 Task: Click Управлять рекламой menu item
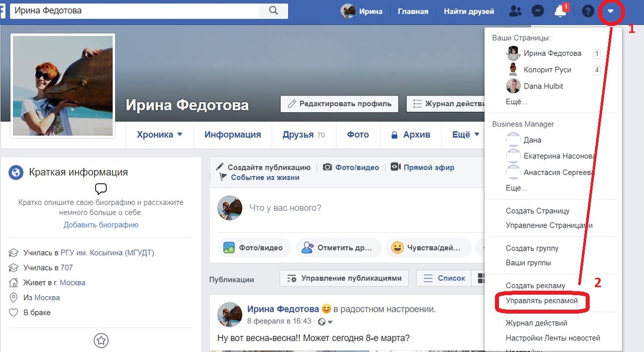click(x=542, y=301)
